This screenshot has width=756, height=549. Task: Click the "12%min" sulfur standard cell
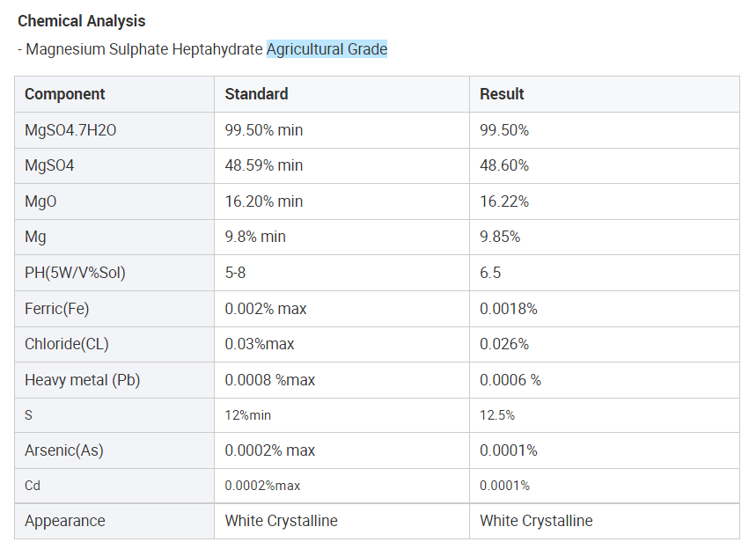point(247,415)
